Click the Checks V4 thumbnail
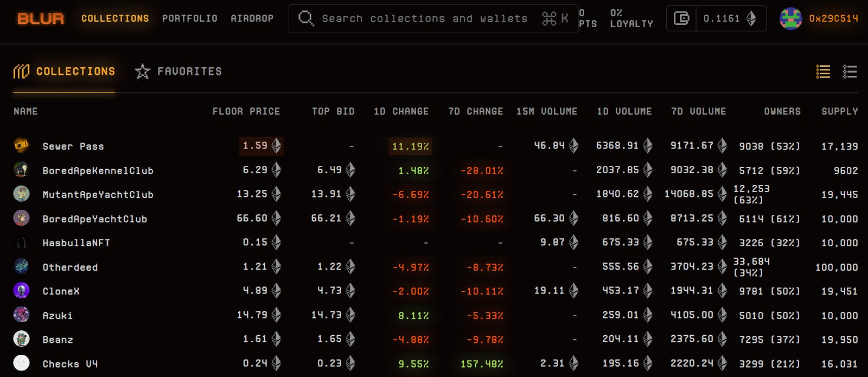Screen dimensions: 868x377 click(21, 363)
